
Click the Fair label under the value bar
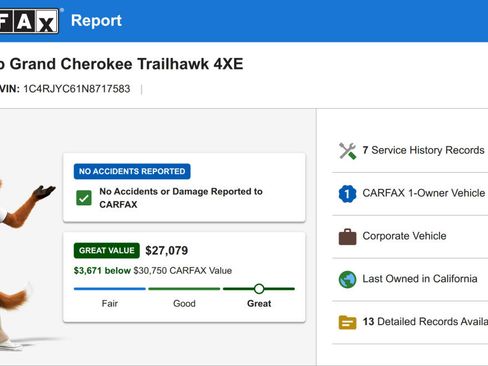tap(110, 304)
